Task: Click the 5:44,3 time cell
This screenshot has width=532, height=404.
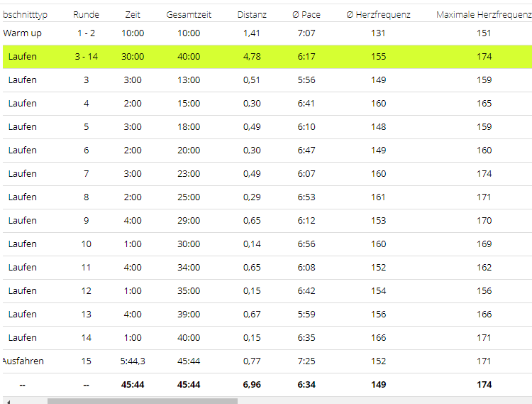Action: click(133, 361)
